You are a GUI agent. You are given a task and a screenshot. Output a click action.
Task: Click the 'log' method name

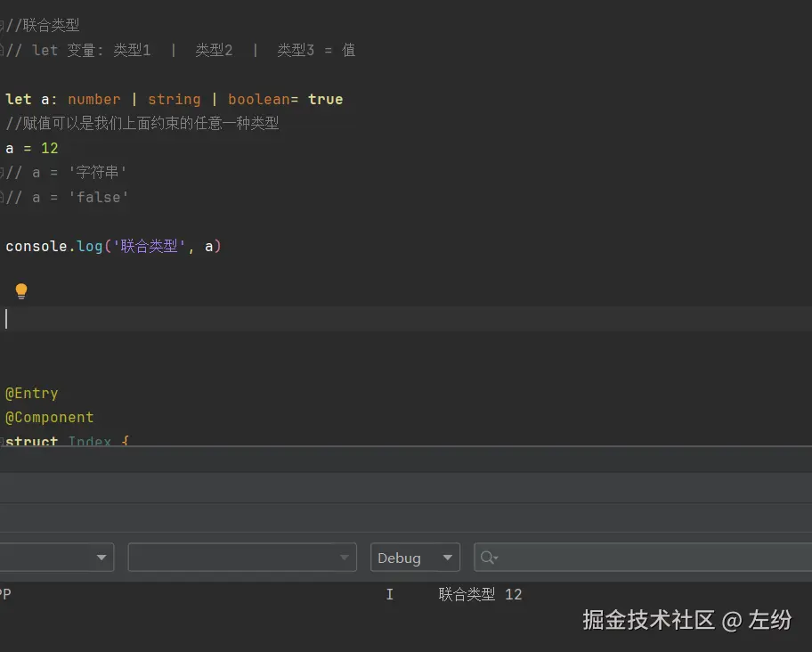pyautogui.click(x=90, y=246)
